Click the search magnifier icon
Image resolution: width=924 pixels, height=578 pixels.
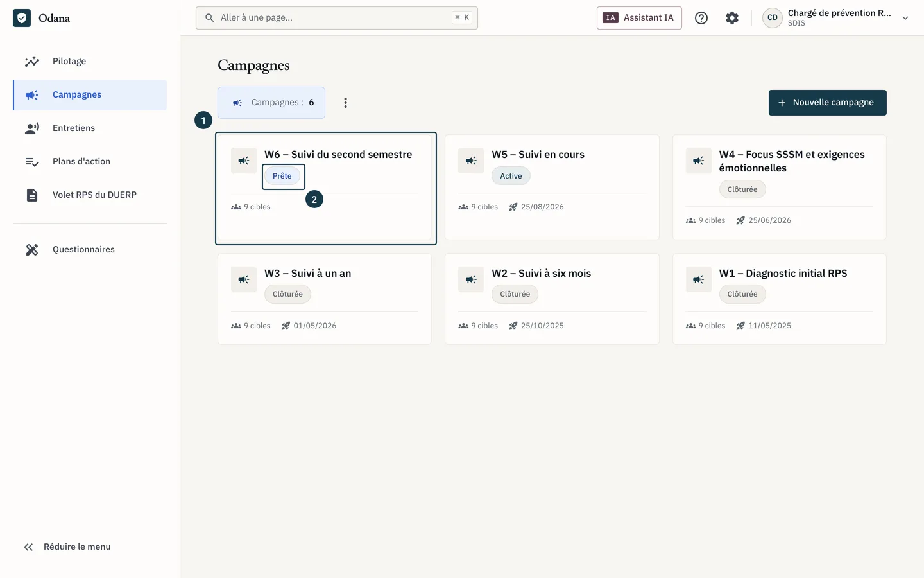tap(210, 18)
